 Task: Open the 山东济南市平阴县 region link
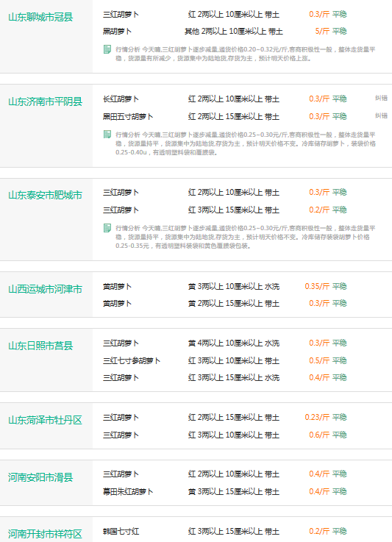pyautogui.click(x=45, y=101)
